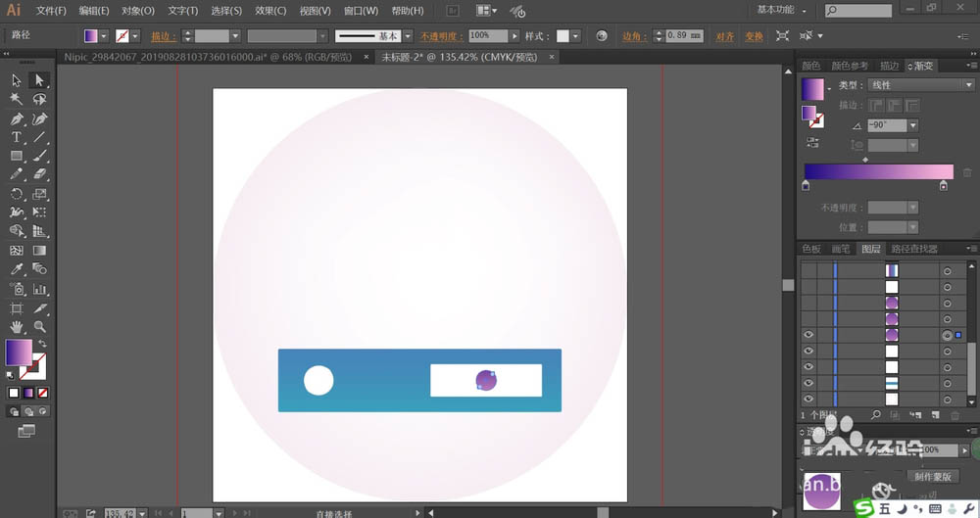This screenshot has width=980, height=518.
Task: Click the search field in the menu bar
Action: pos(858,10)
